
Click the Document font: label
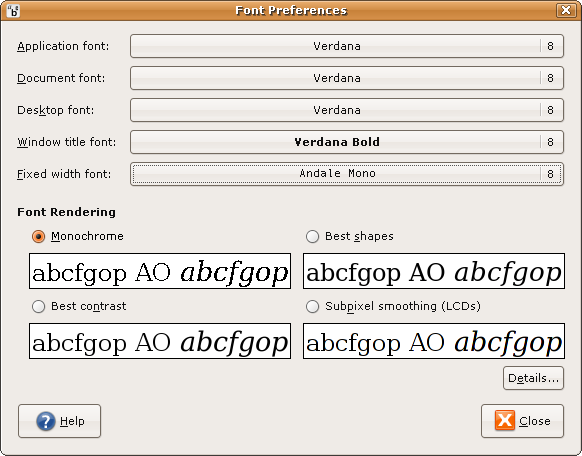(x=61, y=78)
